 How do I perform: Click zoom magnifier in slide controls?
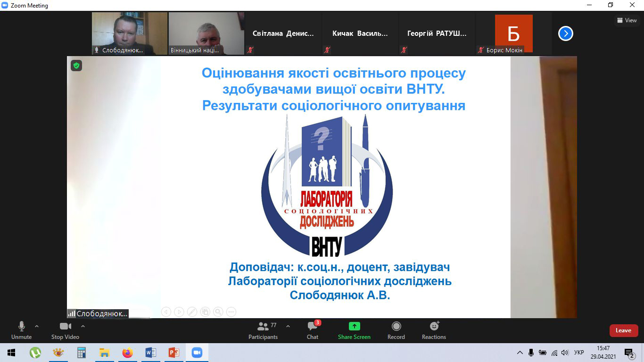tap(218, 312)
